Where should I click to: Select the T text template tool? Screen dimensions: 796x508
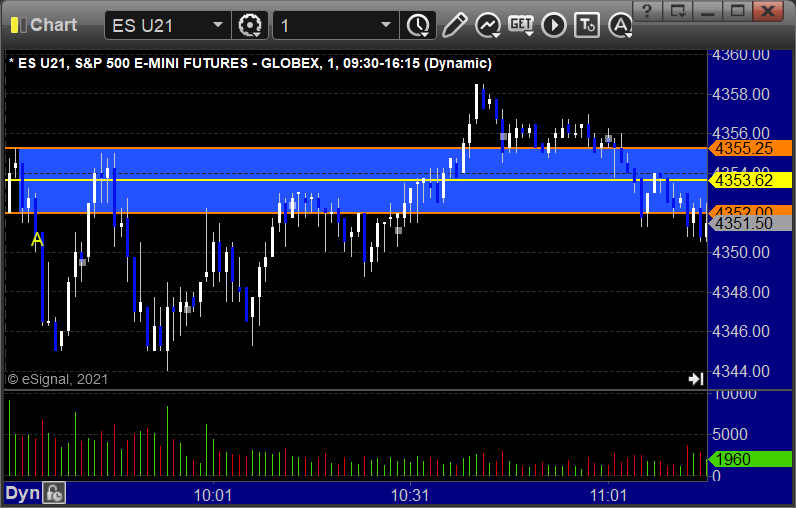pyautogui.click(x=587, y=25)
